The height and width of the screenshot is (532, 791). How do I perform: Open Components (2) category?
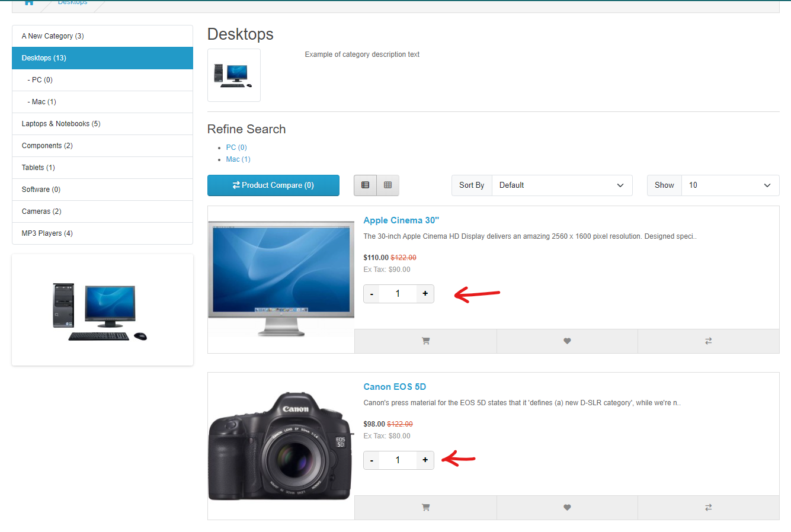103,146
